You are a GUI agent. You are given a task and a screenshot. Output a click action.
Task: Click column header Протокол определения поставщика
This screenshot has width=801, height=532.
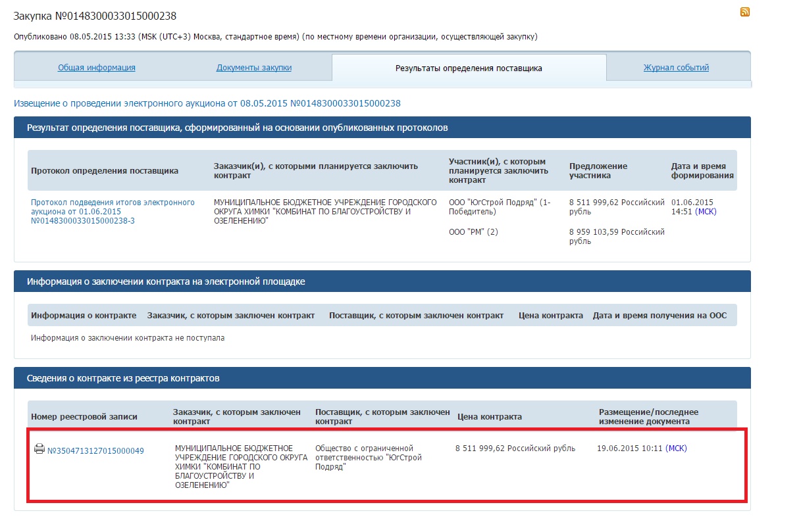[105, 171]
